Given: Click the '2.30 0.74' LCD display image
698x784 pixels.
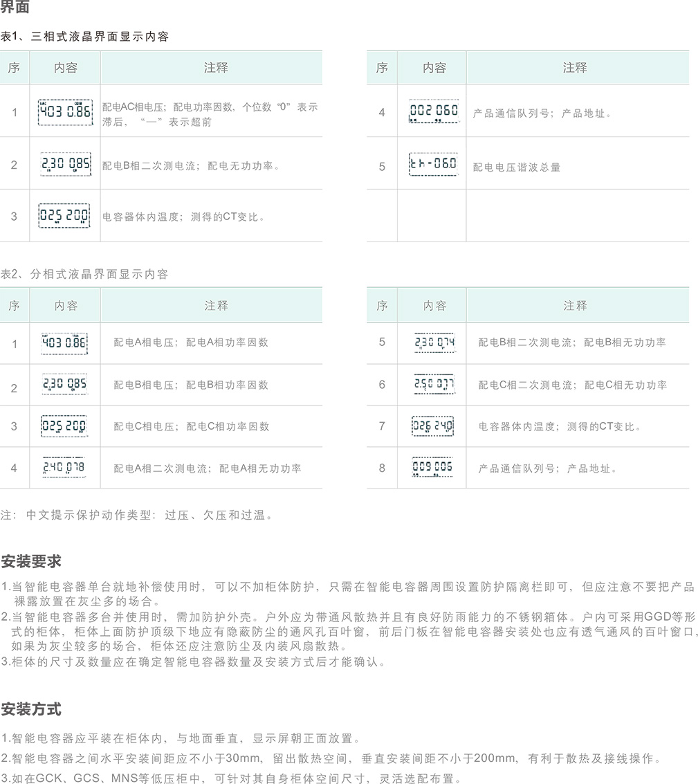Looking at the screenshot, I should point(434,342).
